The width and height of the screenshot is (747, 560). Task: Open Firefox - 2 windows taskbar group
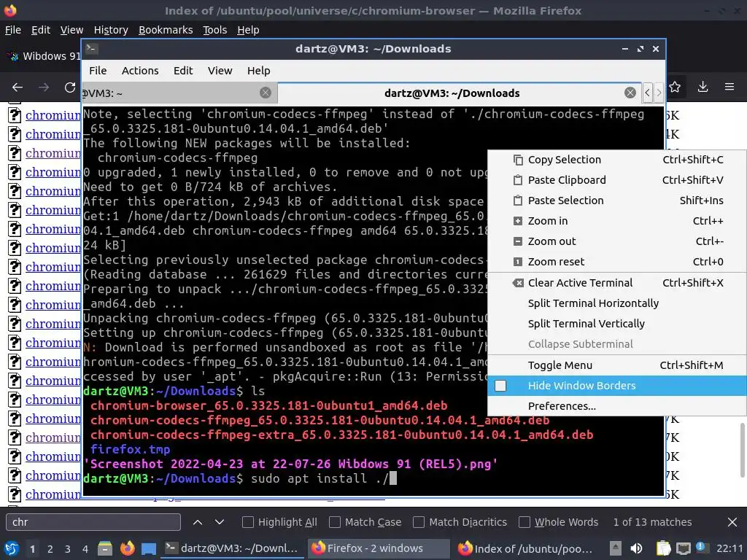[379, 548]
